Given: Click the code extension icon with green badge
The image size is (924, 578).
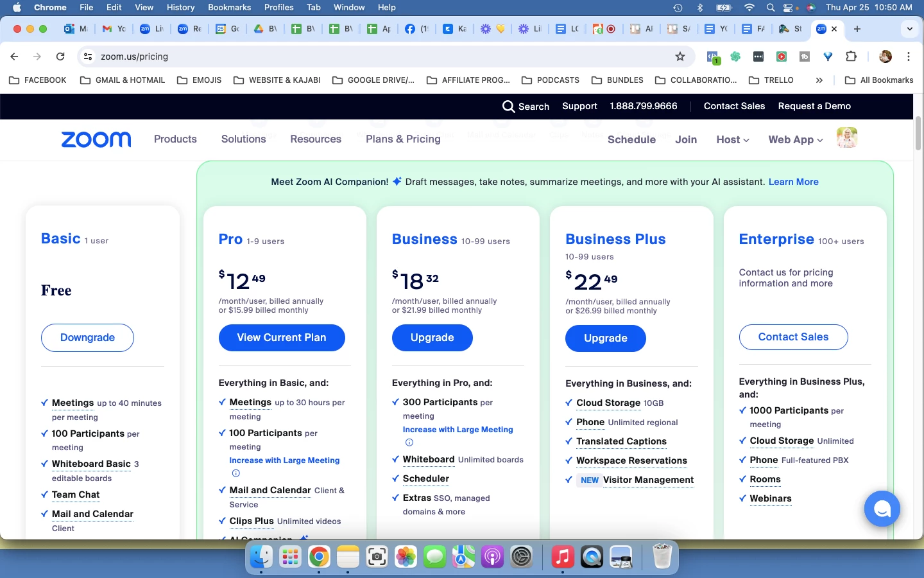Looking at the screenshot, I should [x=713, y=57].
